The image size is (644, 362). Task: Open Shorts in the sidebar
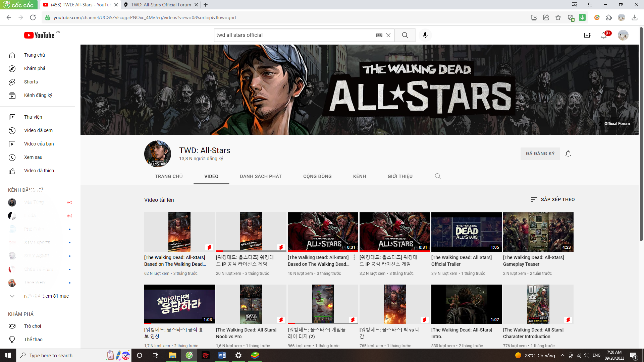pyautogui.click(x=31, y=82)
